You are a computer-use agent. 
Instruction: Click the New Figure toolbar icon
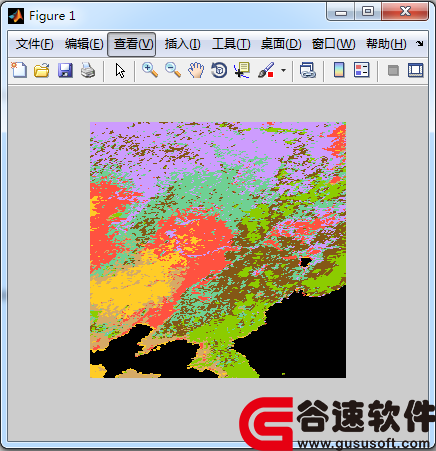19,70
